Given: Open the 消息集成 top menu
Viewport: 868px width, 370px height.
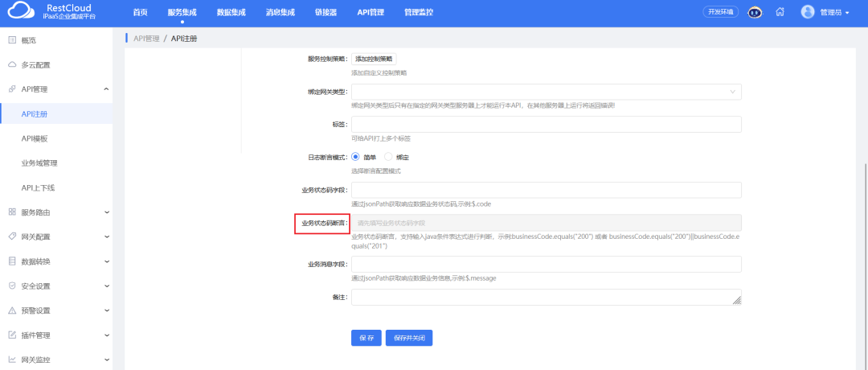Looking at the screenshot, I should (280, 13).
